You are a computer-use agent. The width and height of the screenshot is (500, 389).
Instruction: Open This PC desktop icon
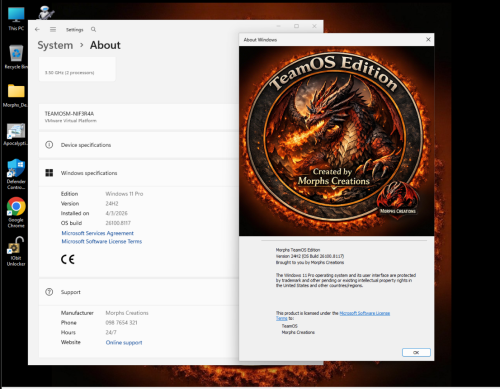point(16,19)
